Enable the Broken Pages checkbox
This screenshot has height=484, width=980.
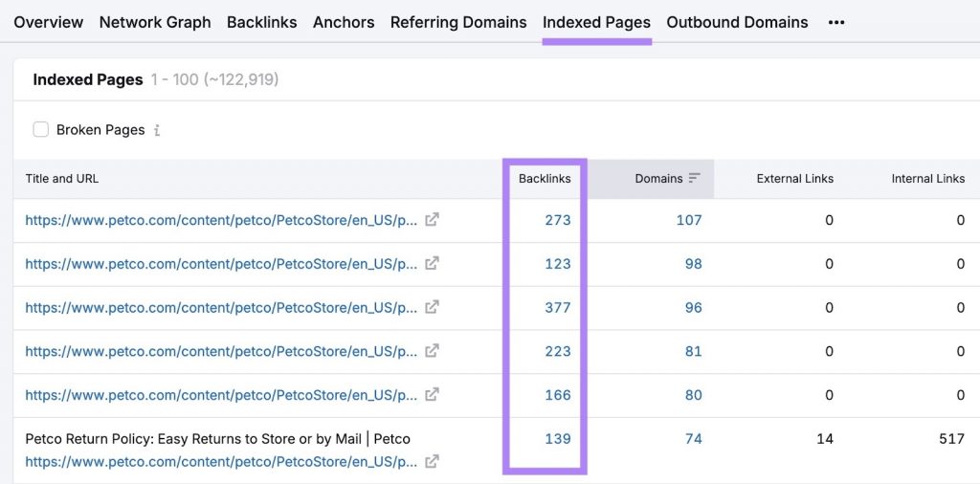click(x=40, y=130)
